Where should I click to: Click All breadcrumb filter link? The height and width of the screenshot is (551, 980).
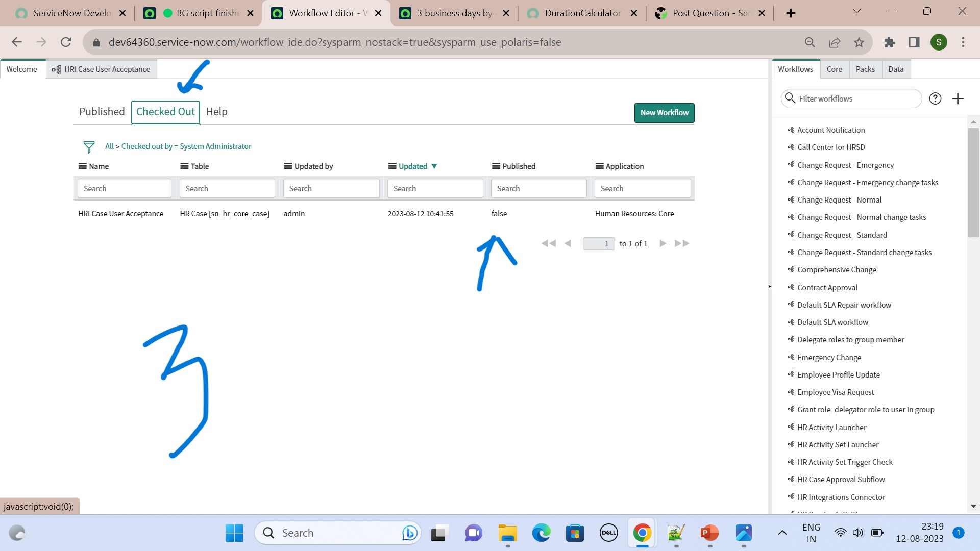[x=109, y=146]
